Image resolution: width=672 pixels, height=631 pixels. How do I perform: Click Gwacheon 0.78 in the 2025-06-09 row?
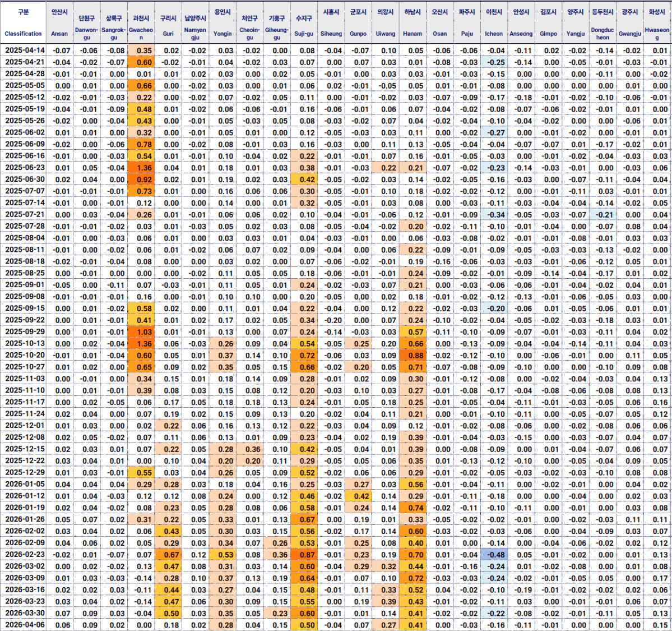pos(141,144)
